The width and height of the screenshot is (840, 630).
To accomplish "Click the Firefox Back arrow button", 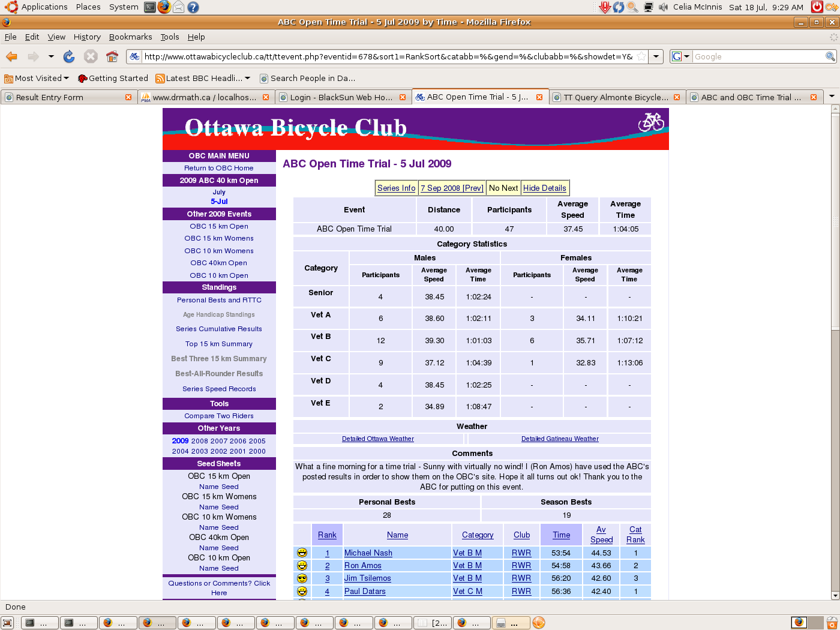I will point(11,56).
